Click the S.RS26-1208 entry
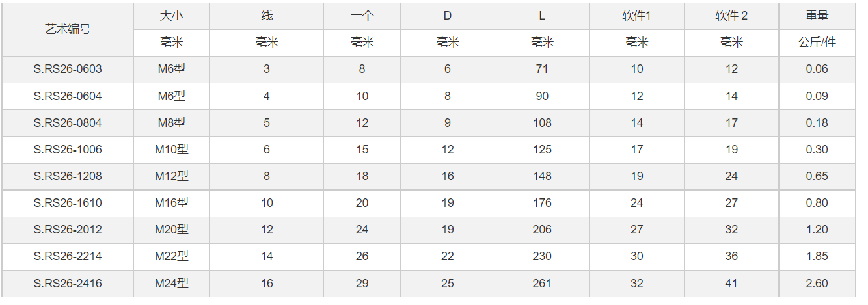 (68, 176)
